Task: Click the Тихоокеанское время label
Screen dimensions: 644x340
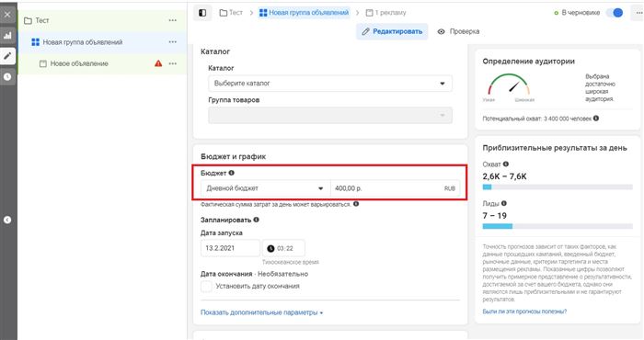Action: tap(290, 262)
